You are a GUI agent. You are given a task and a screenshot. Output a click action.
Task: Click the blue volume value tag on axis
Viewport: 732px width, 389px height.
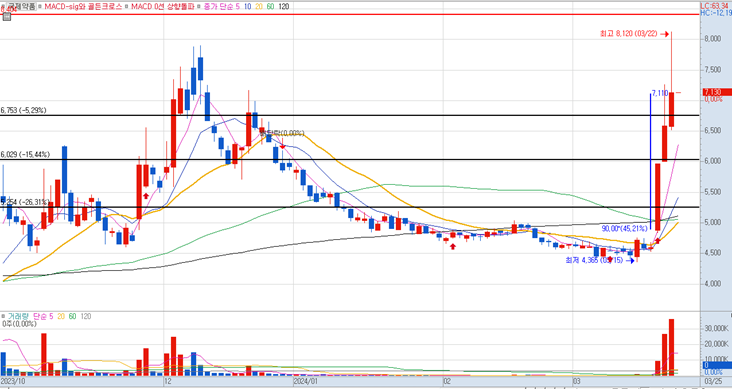(x=717, y=365)
